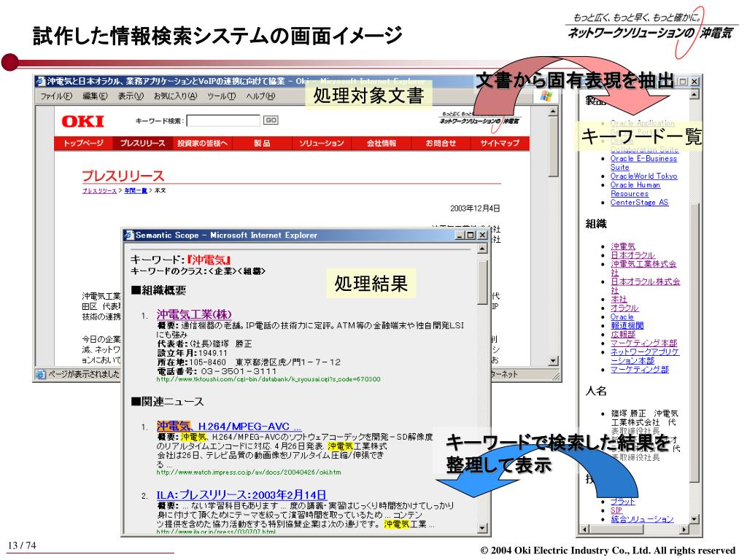The width and height of the screenshot is (747, 560).
Task: Open the 日本オラクル keyword link
Action: [632, 255]
